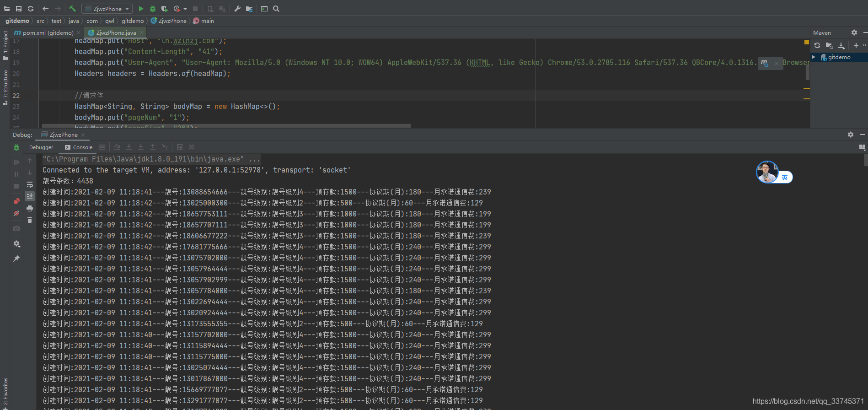Clear console with the trash icon
Image resolution: width=868 pixels, height=410 pixels.
pos(30,220)
